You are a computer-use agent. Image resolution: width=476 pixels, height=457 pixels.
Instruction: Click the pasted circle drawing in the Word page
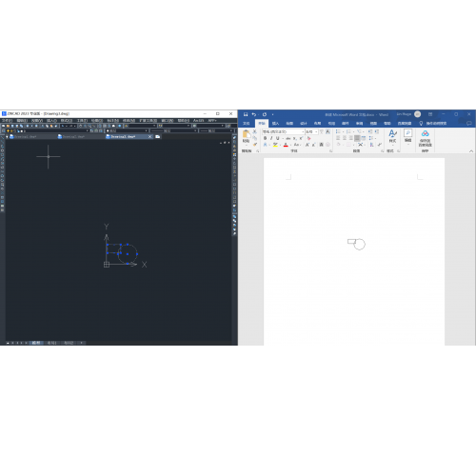[356, 244]
